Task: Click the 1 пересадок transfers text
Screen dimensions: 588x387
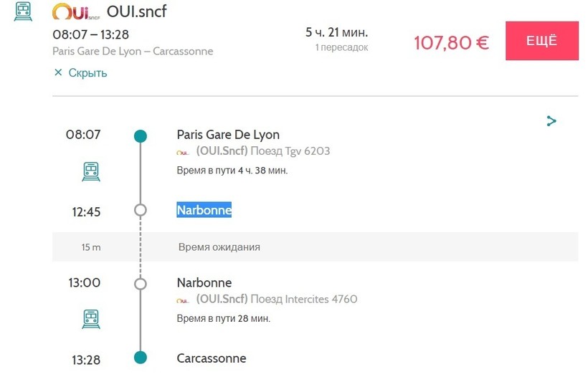Action: (341, 47)
